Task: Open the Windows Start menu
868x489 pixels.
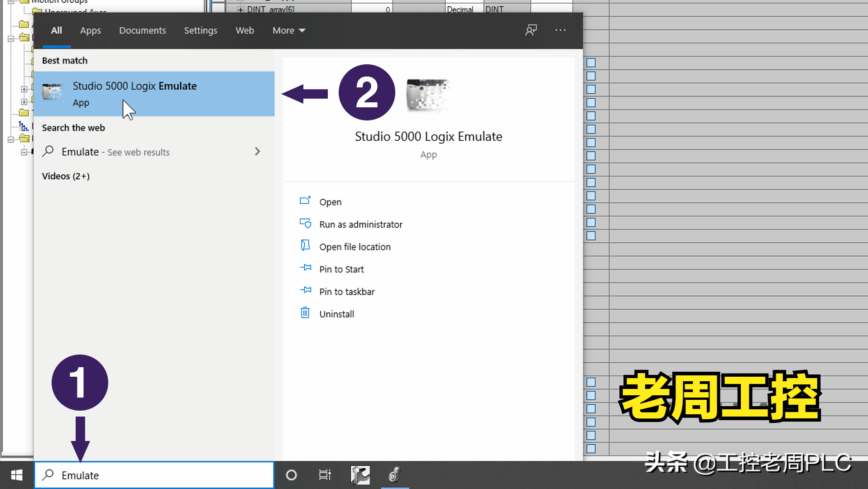Action: (17, 475)
